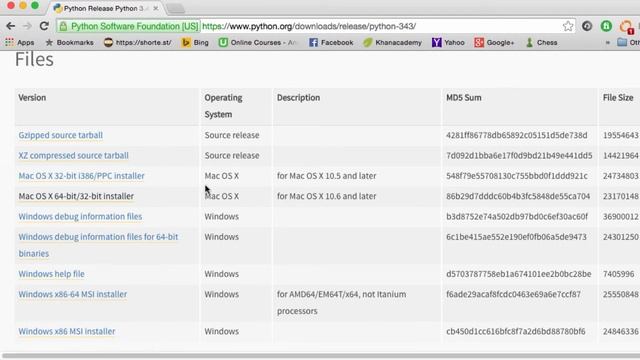This screenshot has height=360, width=640.
Task: Bookmark this page with the star icon
Action: (568, 26)
